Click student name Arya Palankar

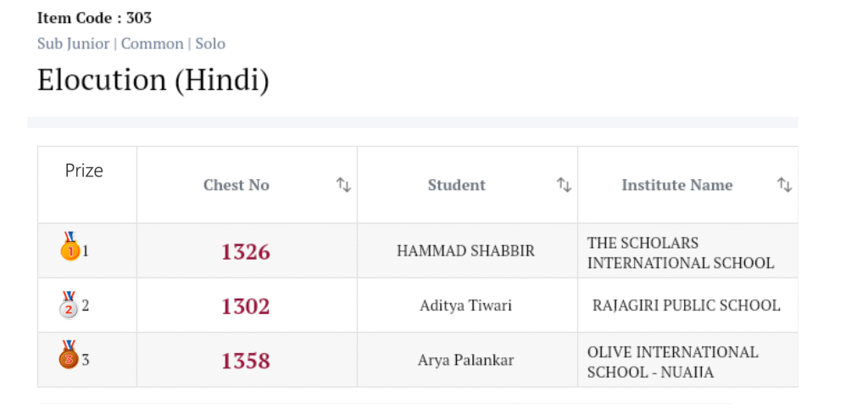coord(465,360)
